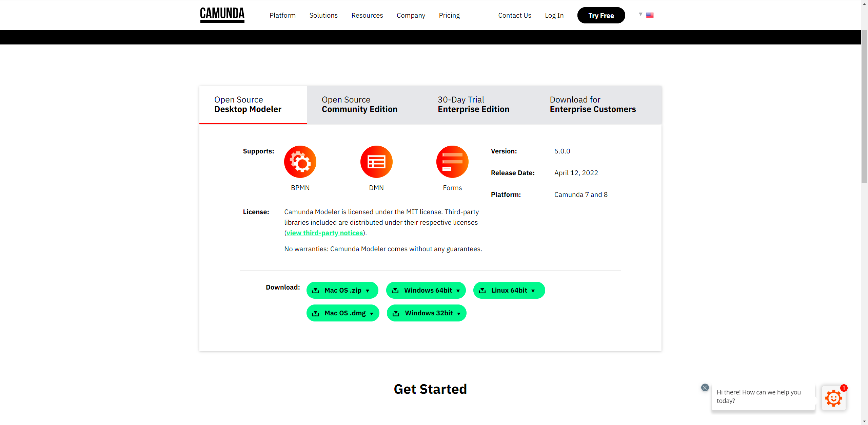
Task: Click the download icon on Windows 32bit
Action: 396,313
